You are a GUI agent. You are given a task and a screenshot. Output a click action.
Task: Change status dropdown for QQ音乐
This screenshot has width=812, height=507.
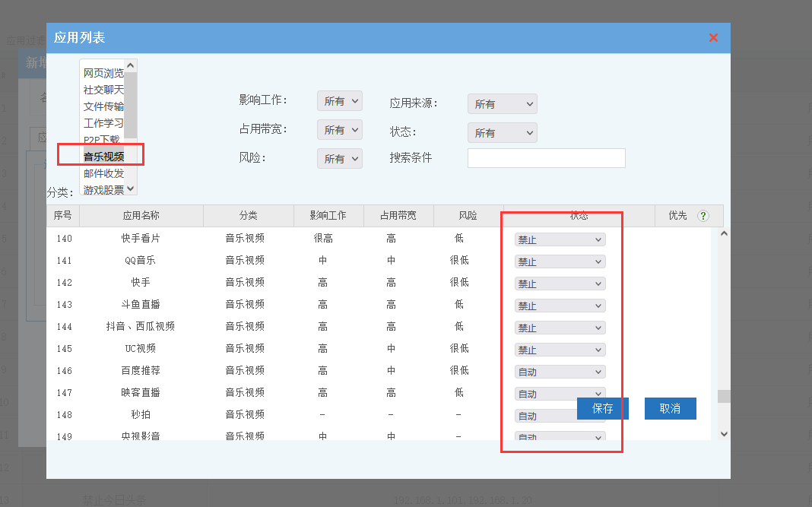[x=560, y=261]
